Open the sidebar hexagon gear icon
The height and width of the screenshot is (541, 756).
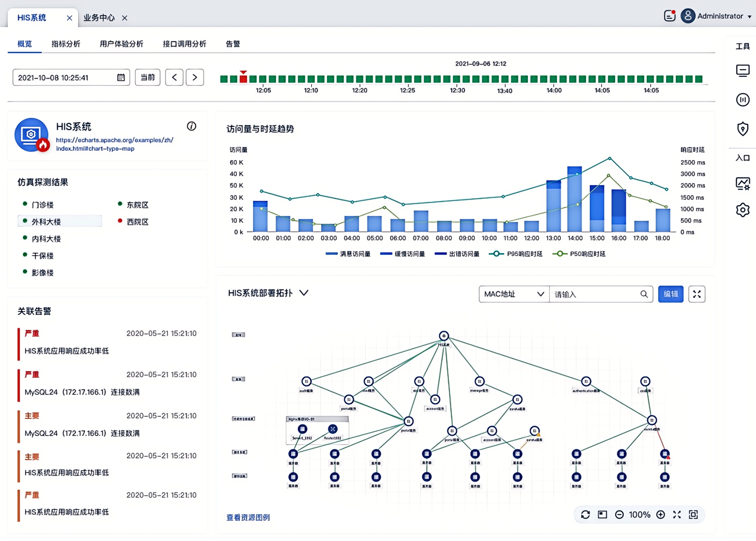click(x=742, y=210)
